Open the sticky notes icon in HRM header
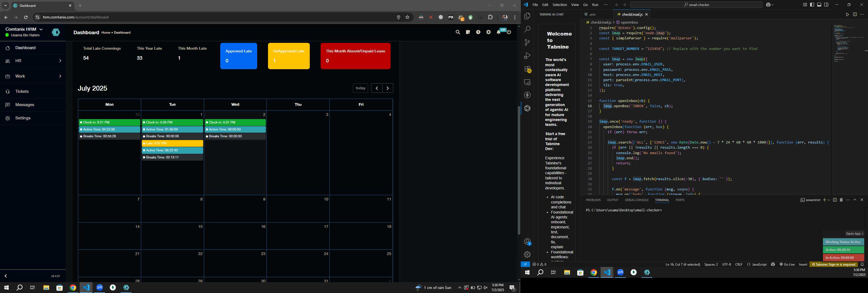This screenshot has width=868, height=293. (x=468, y=32)
